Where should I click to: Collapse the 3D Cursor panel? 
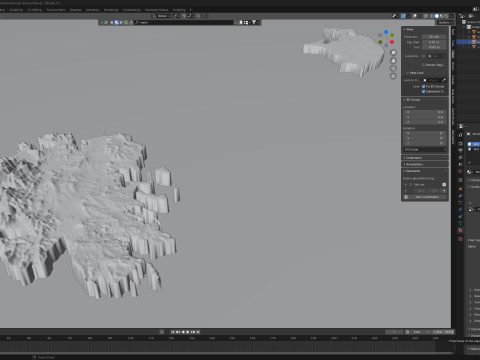pyautogui.click(x=412, y=100)
